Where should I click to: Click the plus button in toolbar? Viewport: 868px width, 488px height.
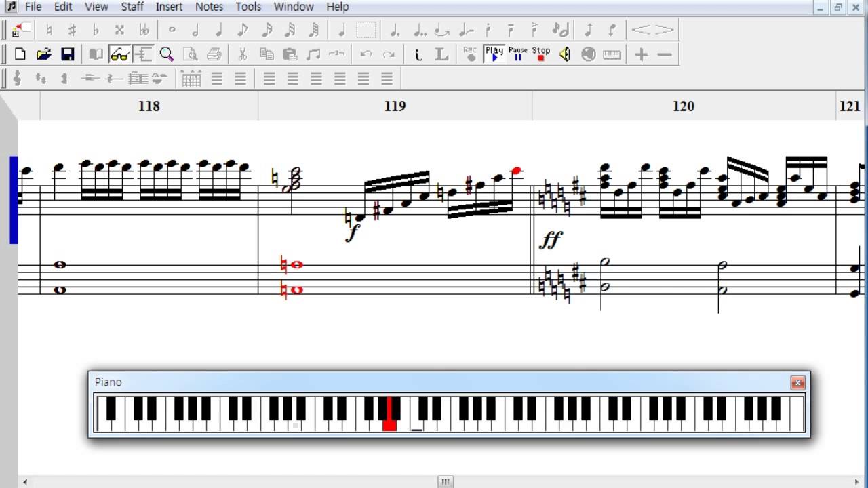(641, 54)
